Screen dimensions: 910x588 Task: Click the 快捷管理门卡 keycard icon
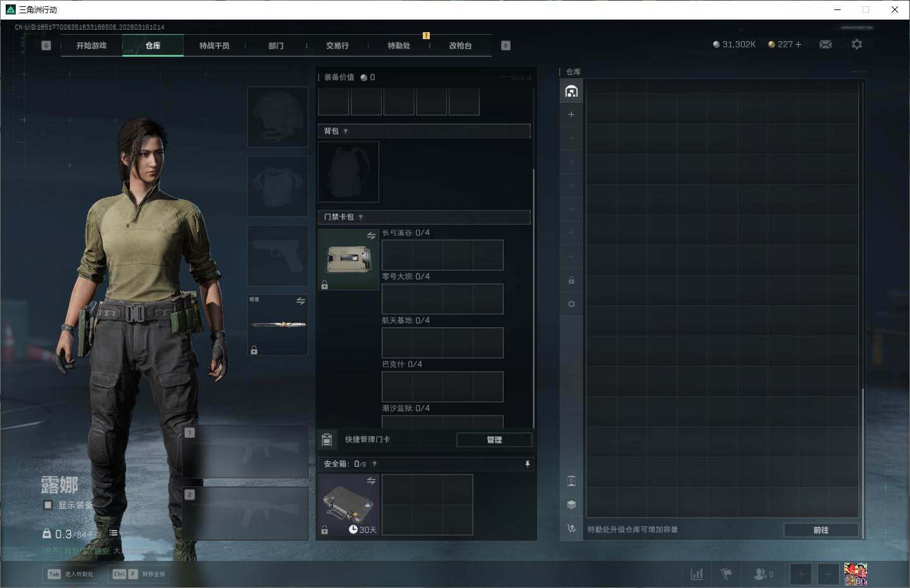click(x=327, y=439)
